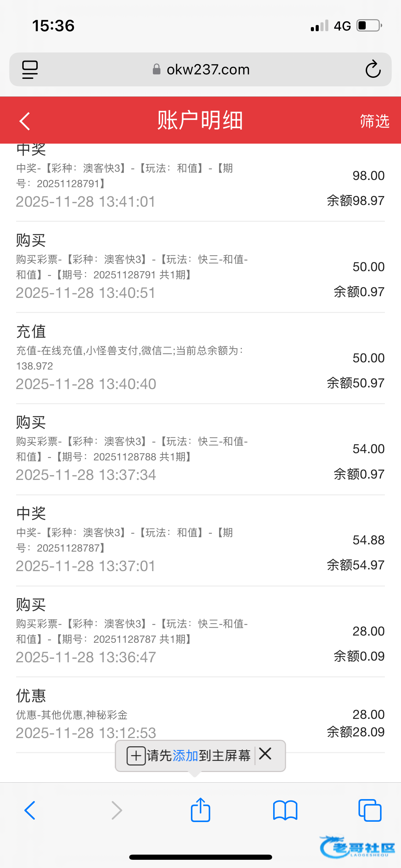
Task: Tap the 账户明细 page title
Action: tap(200, 121)
